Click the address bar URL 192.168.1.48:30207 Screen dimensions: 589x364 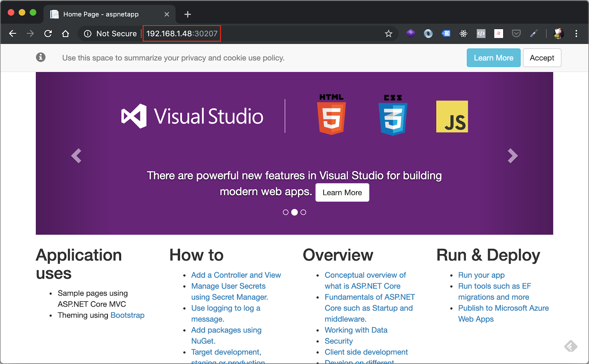click(x=182, y=33)
